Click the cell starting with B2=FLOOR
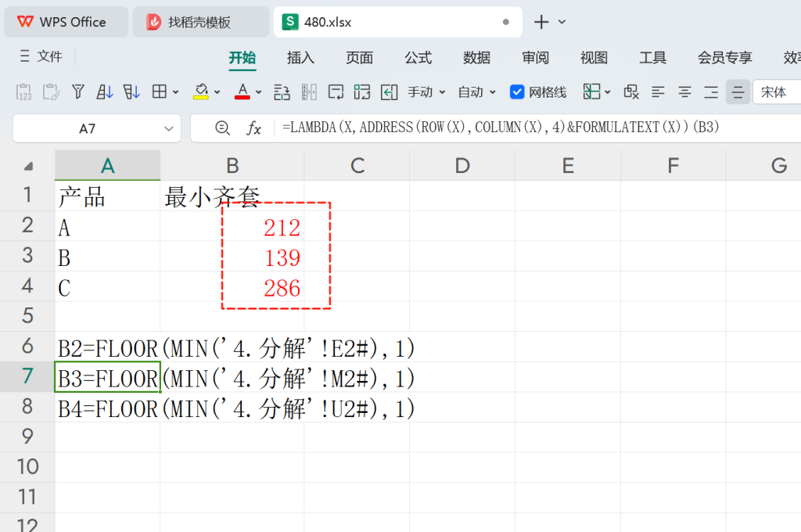801x532 pixels. 108,347
